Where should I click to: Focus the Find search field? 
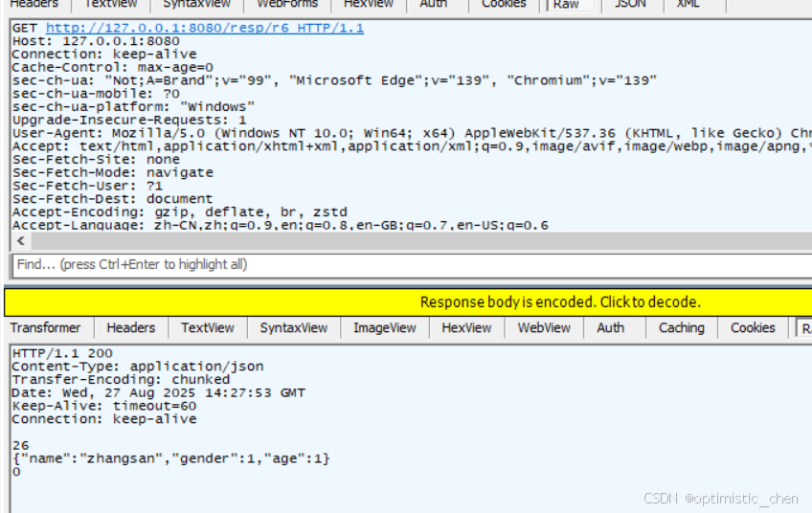tap(412, 265)
